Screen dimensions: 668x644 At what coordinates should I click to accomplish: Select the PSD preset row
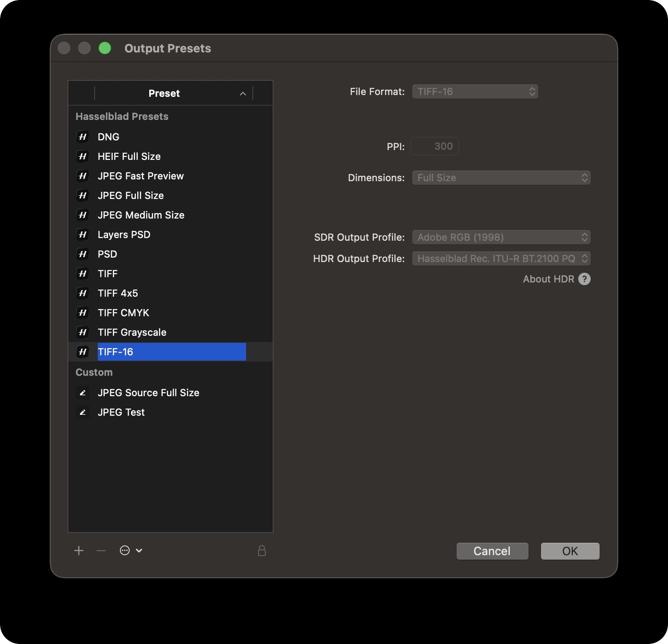[171, 254]
